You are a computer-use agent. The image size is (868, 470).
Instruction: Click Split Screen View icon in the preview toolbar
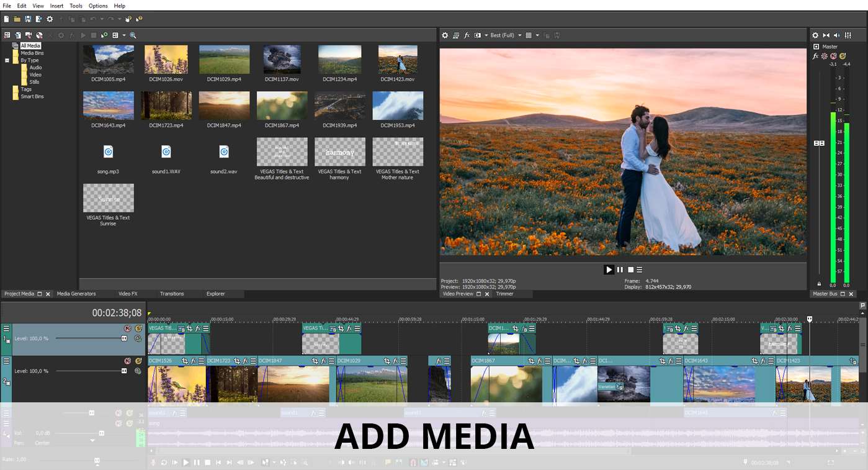click(478, 35)
